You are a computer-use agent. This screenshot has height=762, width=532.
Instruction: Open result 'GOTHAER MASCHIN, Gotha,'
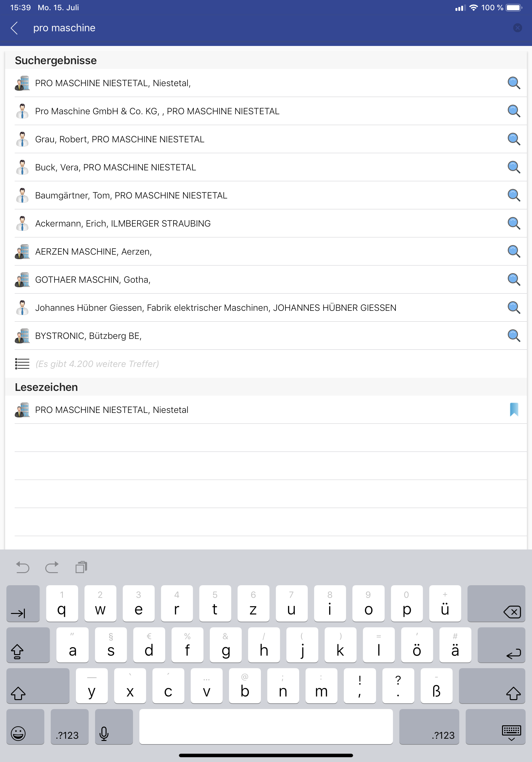266,280
